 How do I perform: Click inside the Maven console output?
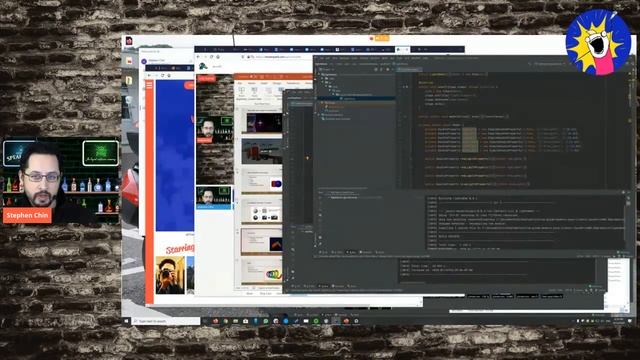tap(524, 222)
